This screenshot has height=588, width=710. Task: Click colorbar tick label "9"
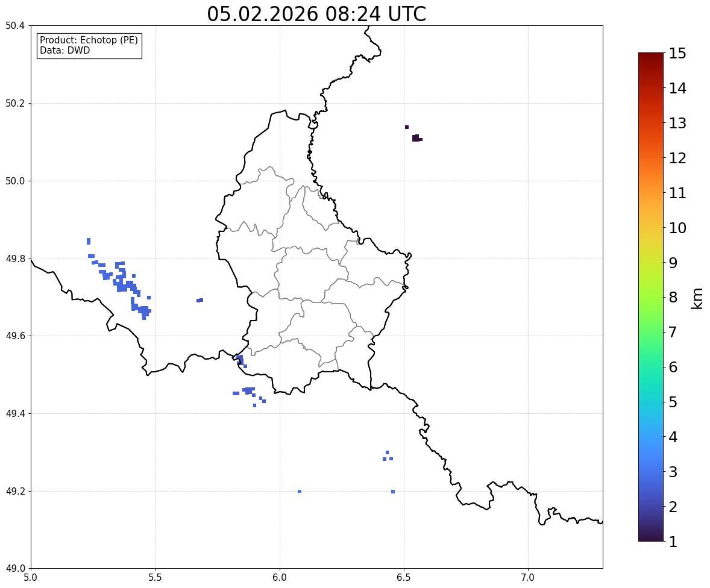pyautogui.click(x=673, y=263)
